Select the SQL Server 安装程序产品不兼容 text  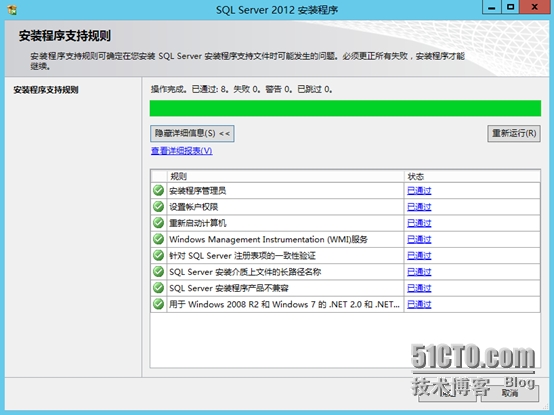point(229,288)
